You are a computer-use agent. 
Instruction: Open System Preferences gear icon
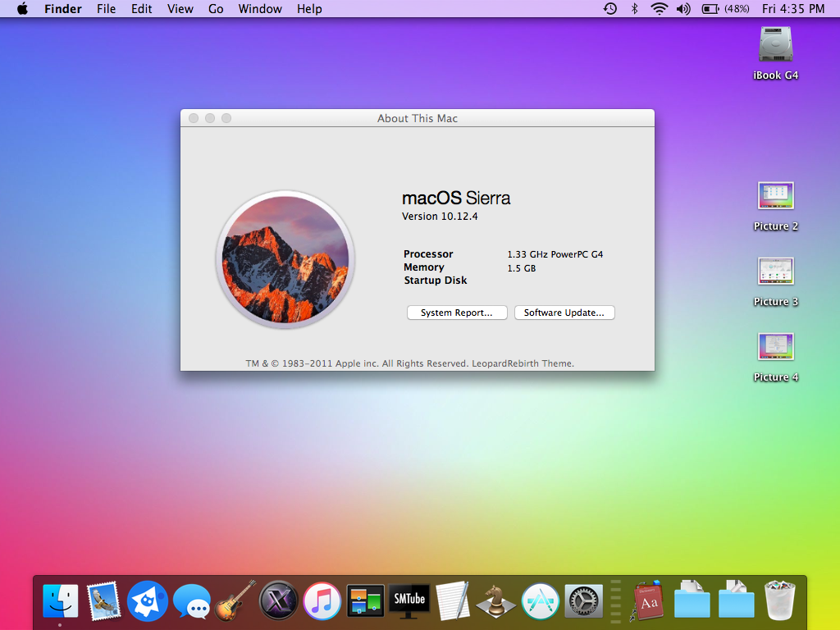point(584,601)
